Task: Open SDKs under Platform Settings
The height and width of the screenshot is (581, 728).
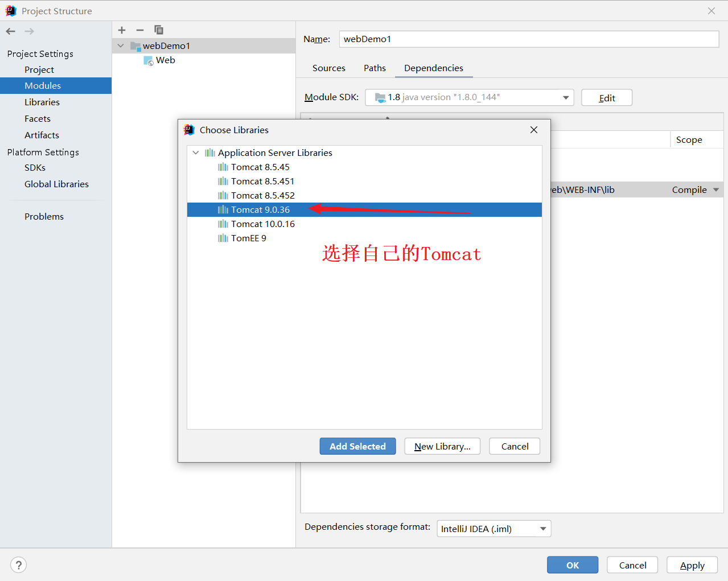Action: tap(35, 168)
